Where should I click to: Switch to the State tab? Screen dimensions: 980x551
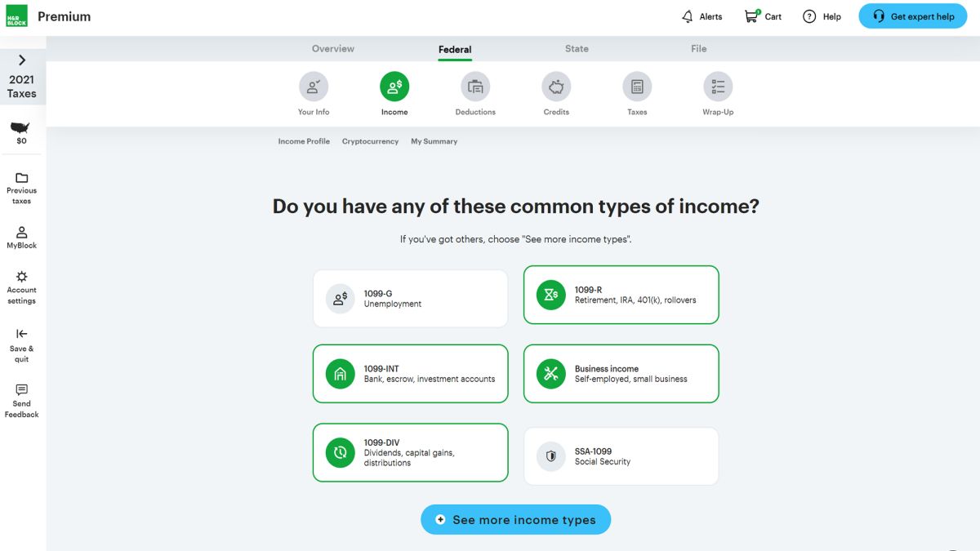(577, 49)
